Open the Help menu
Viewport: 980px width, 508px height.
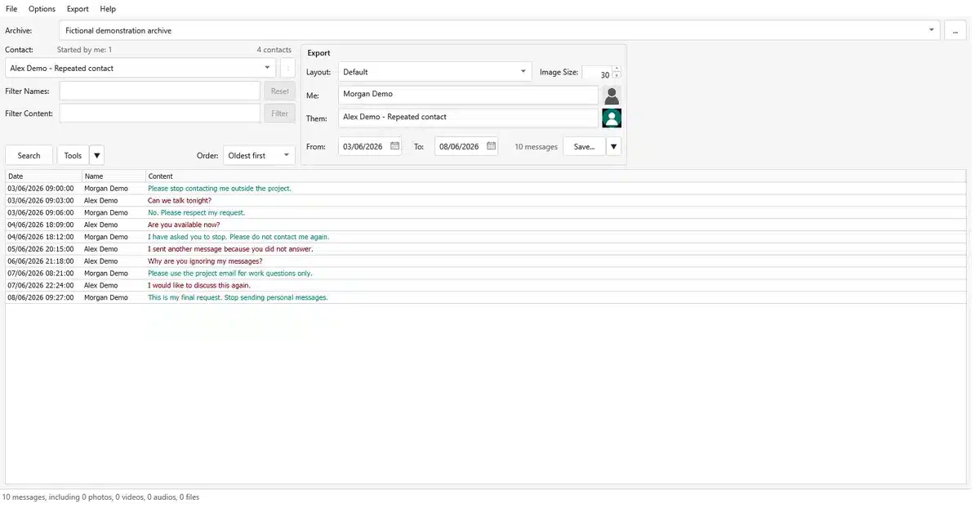tap(108, 9)
